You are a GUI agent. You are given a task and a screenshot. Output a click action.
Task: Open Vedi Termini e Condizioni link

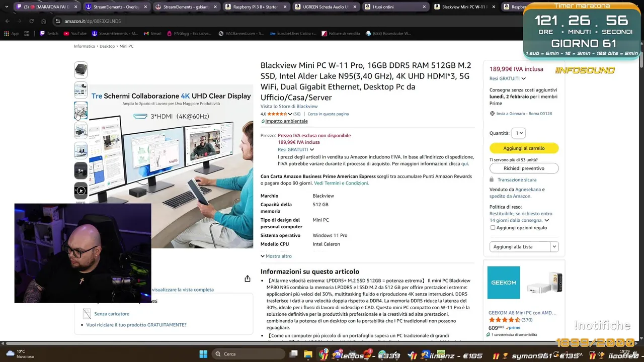(341, 183)
